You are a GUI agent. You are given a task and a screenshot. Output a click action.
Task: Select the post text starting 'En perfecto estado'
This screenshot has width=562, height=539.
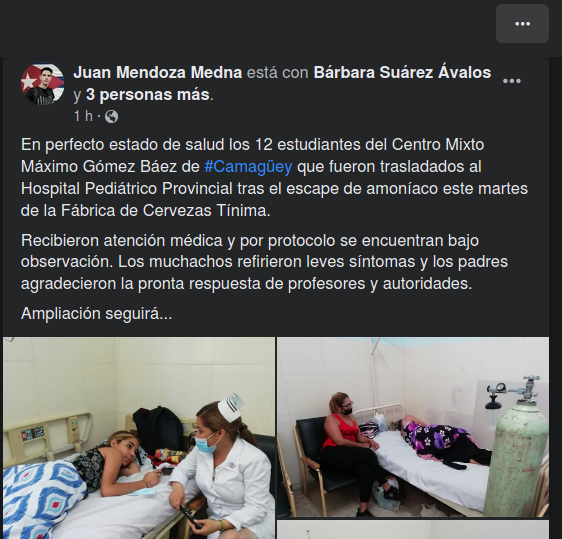[x=274, y=177]
